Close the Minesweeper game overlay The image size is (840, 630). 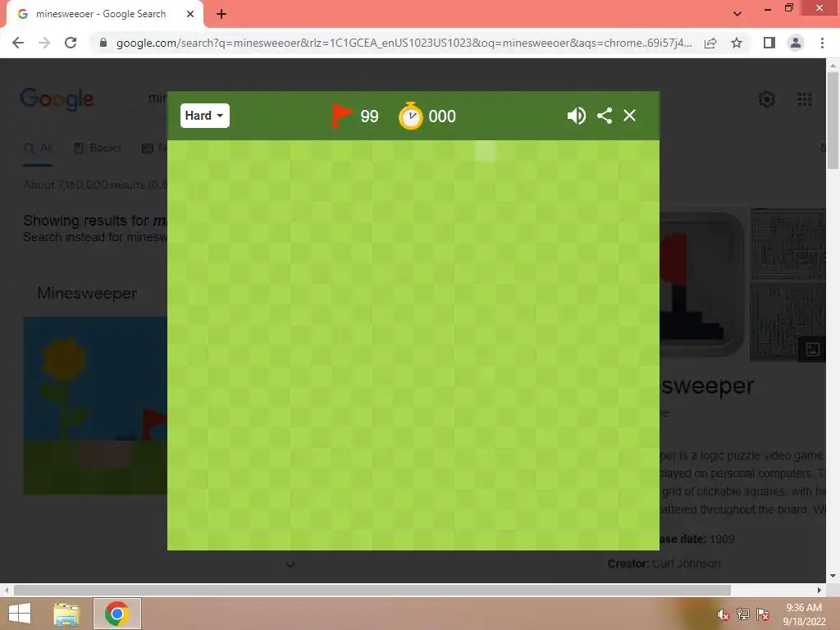(x=629, y=116)
